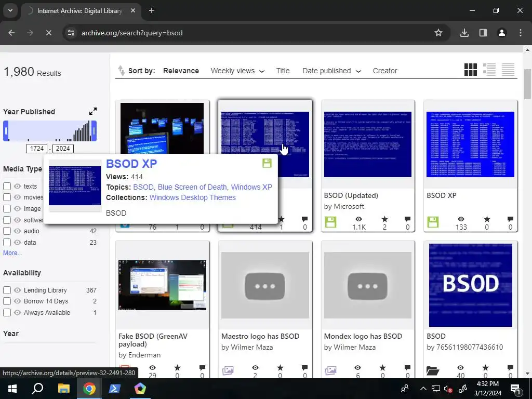The height and width of the screenshot is (399, 532).
Task: Open Chrome three-dot menu
Action: pyautogui.click(x=521, y=33)
